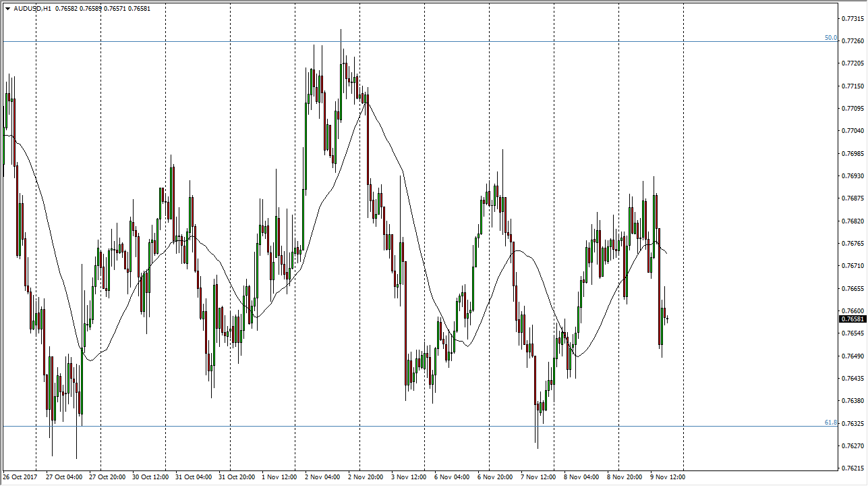Click the 0.77040 price scale label

coord(852,131)
